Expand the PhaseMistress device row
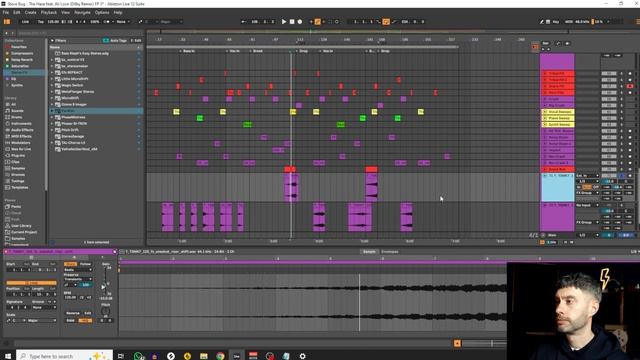This screenshot has height=360, width=640. pyautogui.click(x=52, y=117)
